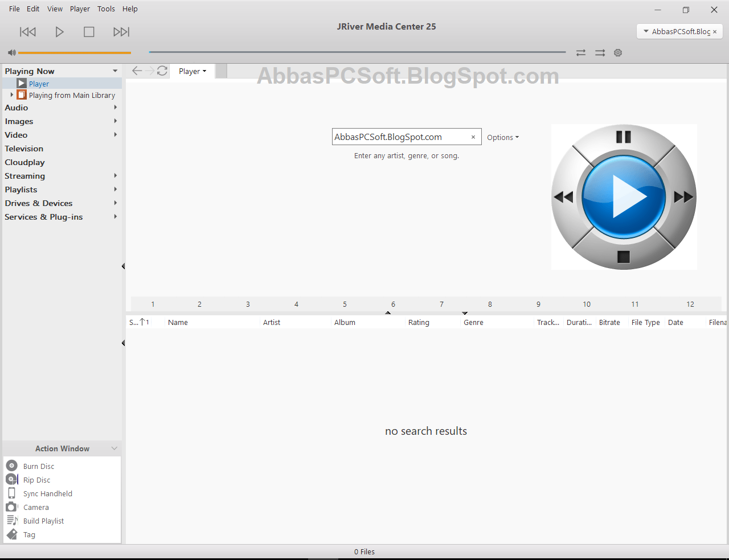Viewport: 729px width, 560px height.
Task: Open the Tag action
Action: pos(29,534)
